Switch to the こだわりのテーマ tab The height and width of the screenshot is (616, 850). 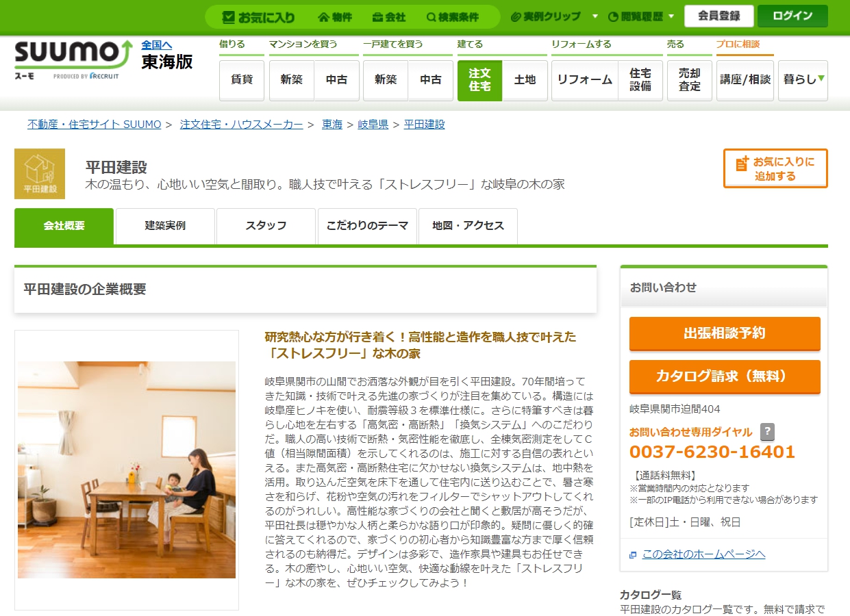tap(367, 226)
